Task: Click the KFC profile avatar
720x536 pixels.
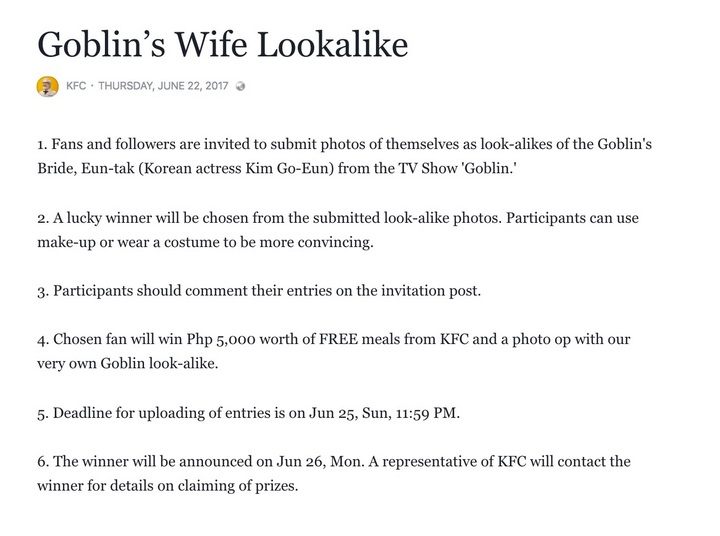Action: pyautogui.click(x=47, y=86)
